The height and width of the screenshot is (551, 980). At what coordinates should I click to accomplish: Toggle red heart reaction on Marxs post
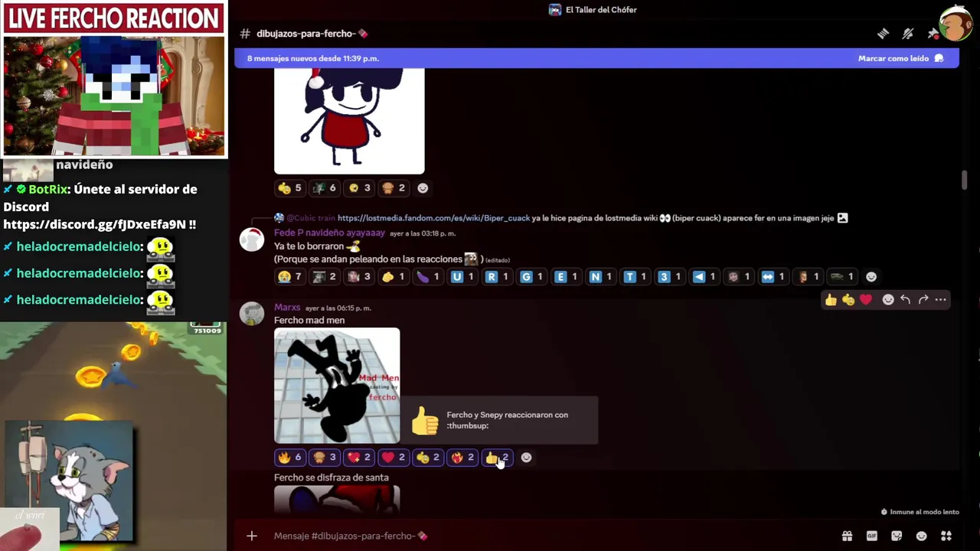point(394,457)
